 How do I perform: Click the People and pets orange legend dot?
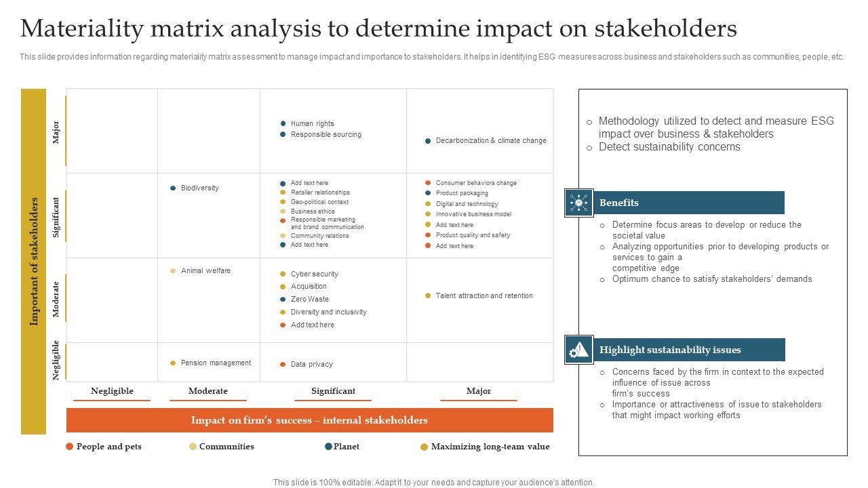point(69,447)
